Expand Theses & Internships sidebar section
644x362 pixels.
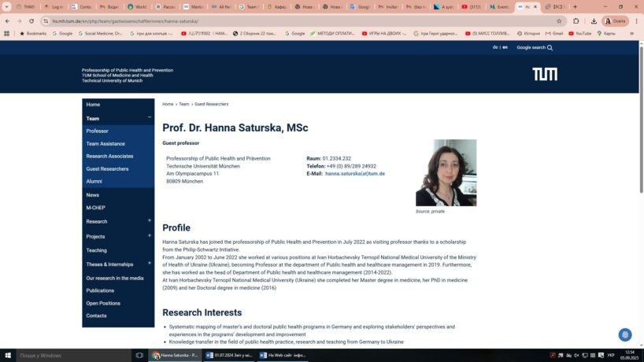click(150, 264)
